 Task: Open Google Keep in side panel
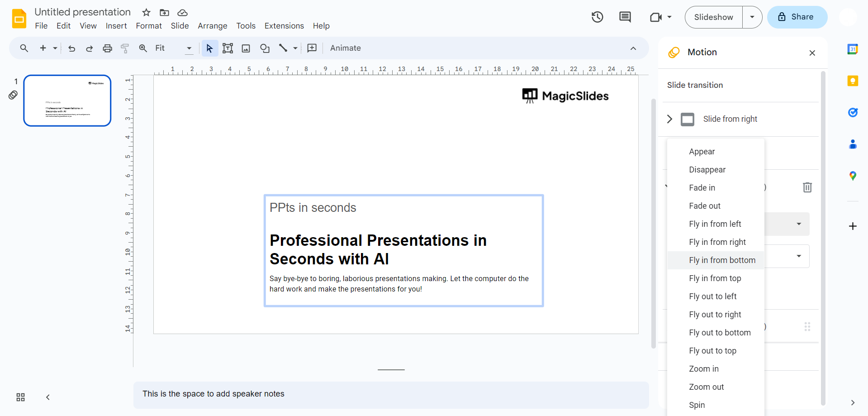[x=853, y=81]
